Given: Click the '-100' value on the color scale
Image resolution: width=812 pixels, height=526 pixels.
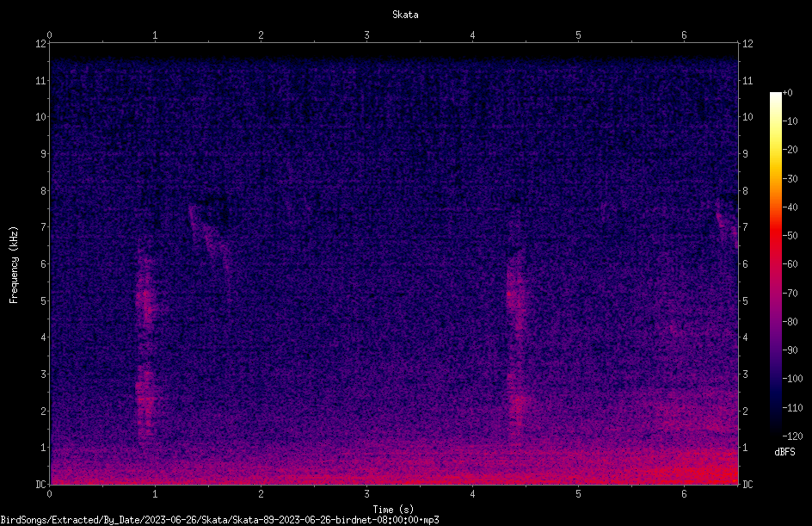Looking at the screenshot, I should [793, 379].
